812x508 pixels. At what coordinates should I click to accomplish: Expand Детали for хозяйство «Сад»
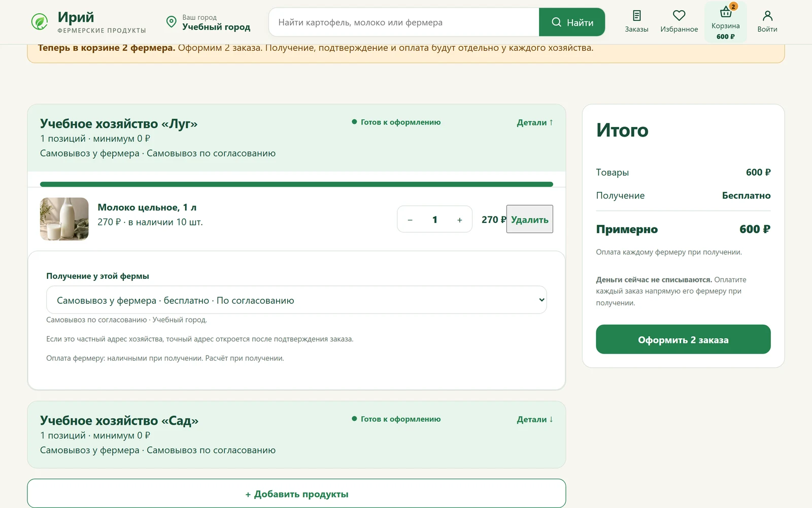pos(535,419)
